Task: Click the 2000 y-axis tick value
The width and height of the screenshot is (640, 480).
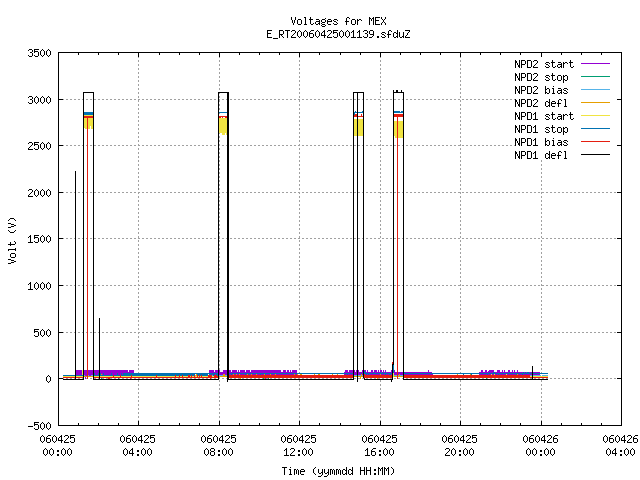Action: pos(39,193)
